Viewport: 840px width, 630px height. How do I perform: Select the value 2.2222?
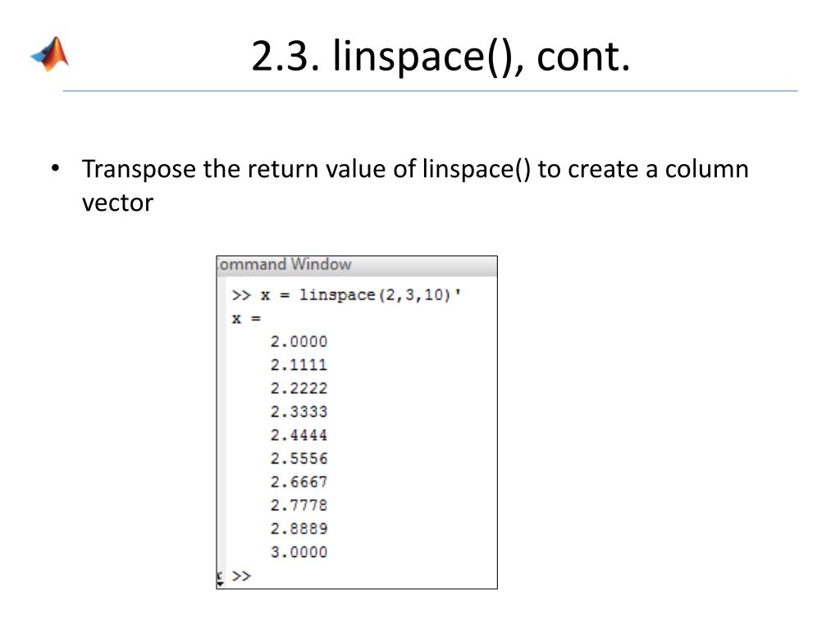coord(299,388)
